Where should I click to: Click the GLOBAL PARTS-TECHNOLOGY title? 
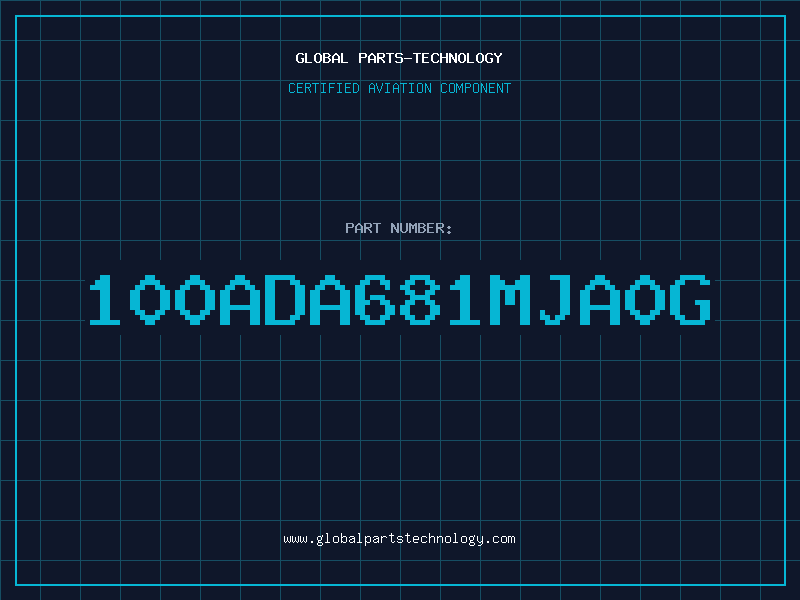[399, 58]
